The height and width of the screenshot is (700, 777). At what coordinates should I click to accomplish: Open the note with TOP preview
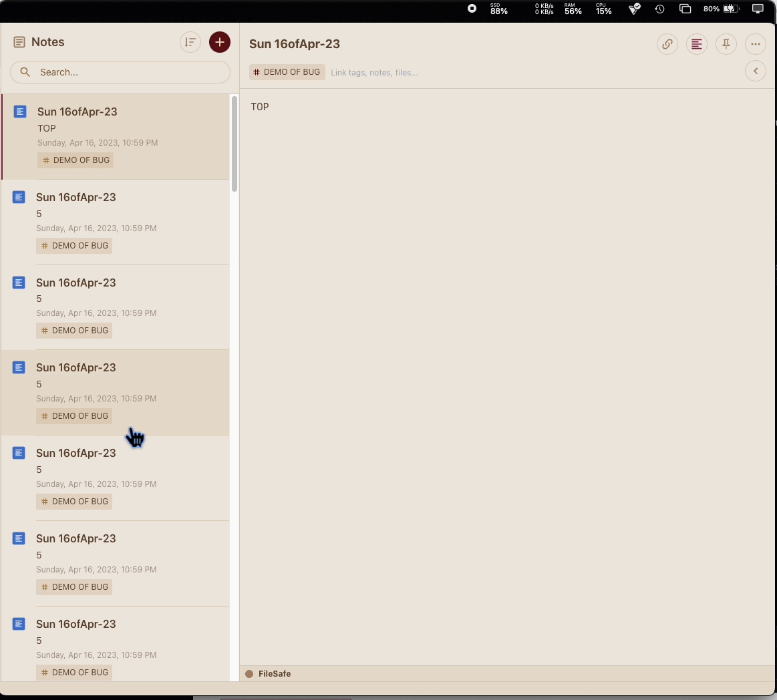point(116,137)
